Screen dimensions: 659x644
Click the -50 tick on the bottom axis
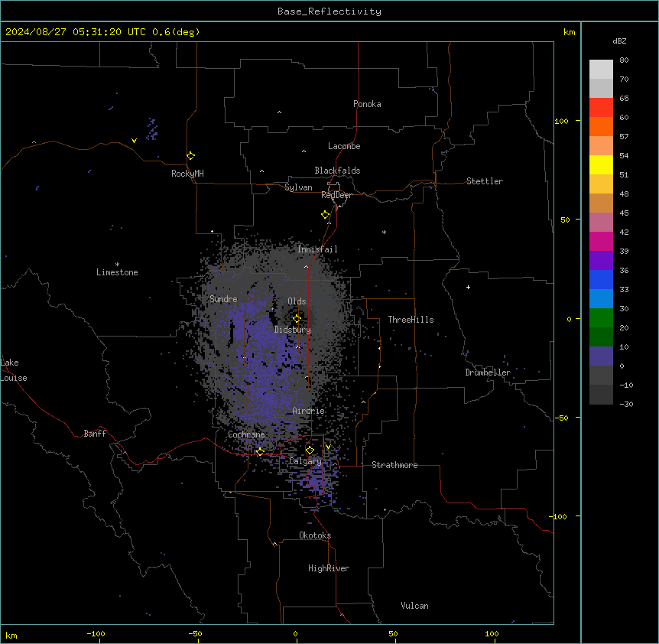[x=195, y=633]
